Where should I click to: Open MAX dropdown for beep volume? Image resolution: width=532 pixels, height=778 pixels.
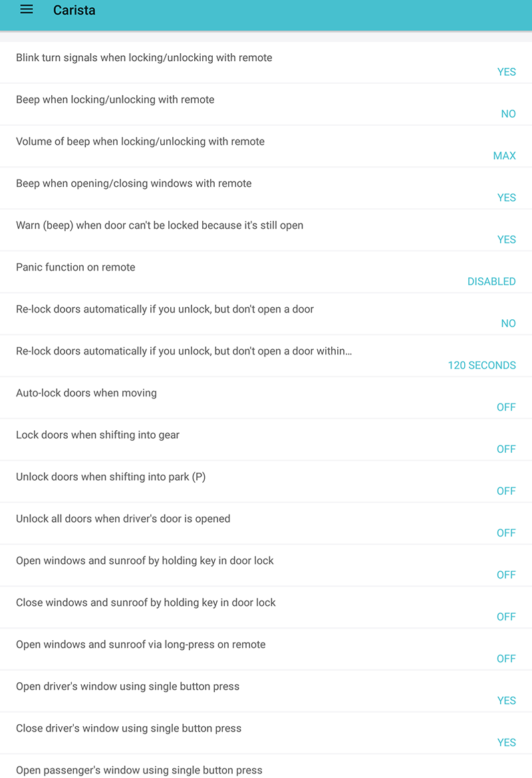point(504,156)
